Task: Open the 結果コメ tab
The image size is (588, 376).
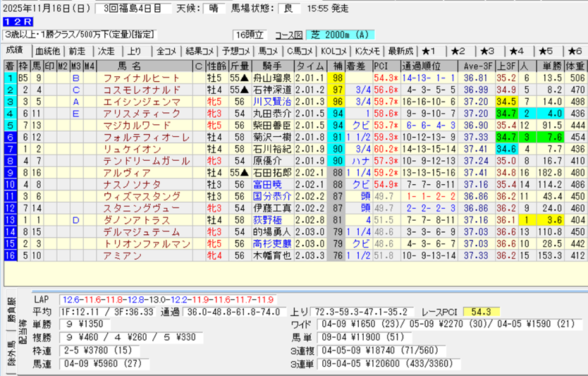Action: coord(200,51)
